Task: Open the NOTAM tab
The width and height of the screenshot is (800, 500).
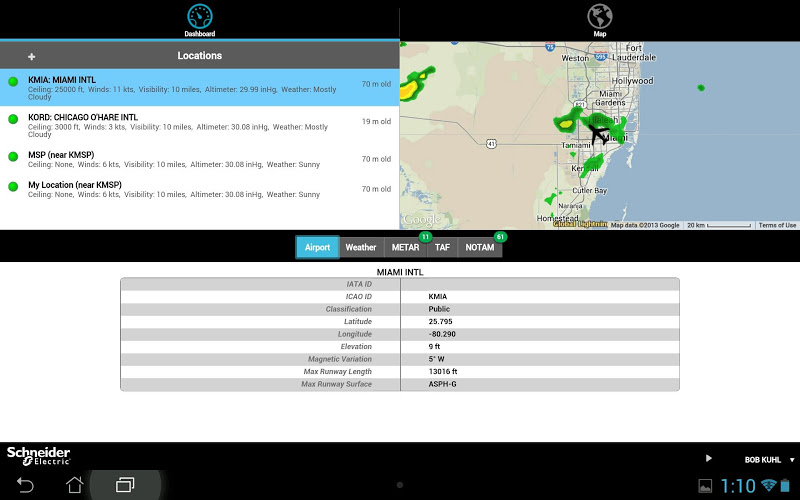Action: click(x=480, y=247)
